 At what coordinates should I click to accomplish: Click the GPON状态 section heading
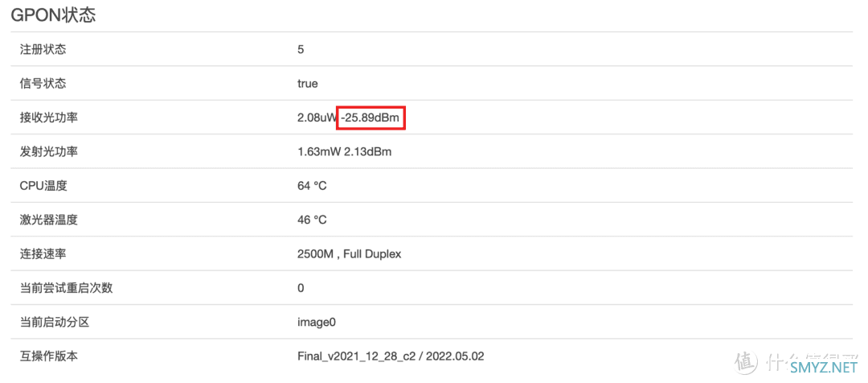(x=53, y=15)
